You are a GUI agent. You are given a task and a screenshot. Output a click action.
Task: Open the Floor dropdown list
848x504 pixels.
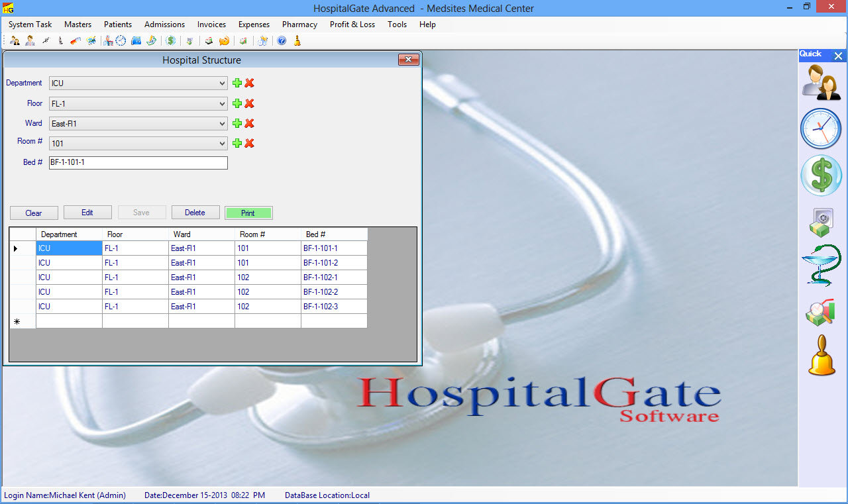[x=222, y=103]
